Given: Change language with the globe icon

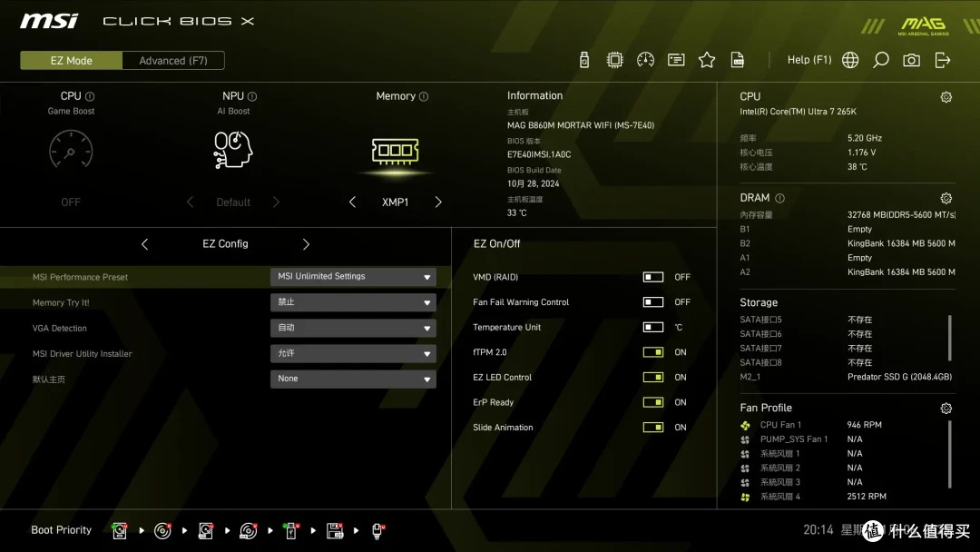Looking at the screenshot, I should [850, 60].
